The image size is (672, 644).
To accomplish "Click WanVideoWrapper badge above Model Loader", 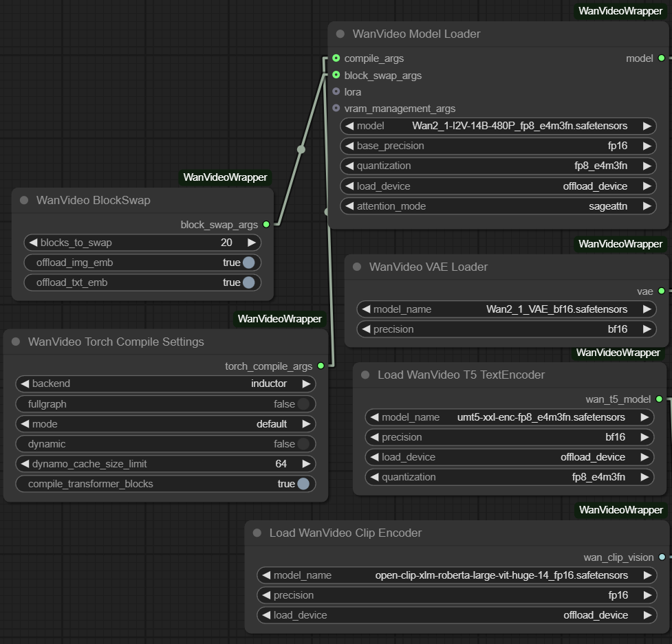I will tap(620, 11).
